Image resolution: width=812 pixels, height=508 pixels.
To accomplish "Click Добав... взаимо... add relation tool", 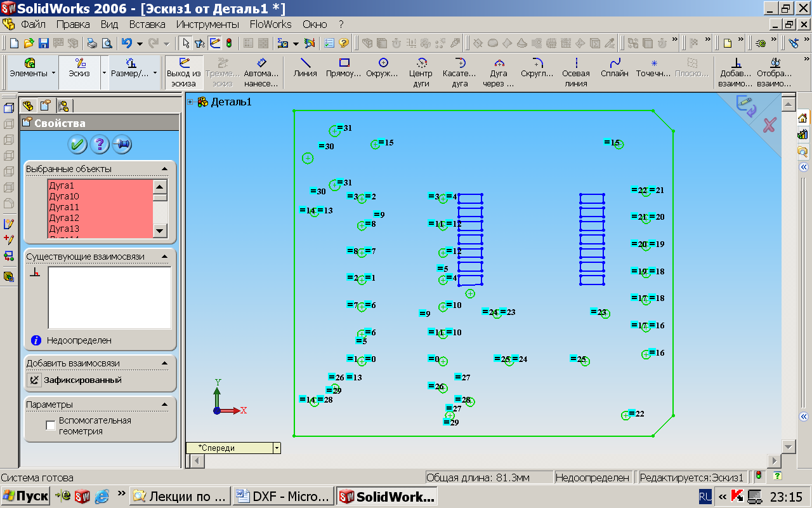I will [x=736, y=72].
